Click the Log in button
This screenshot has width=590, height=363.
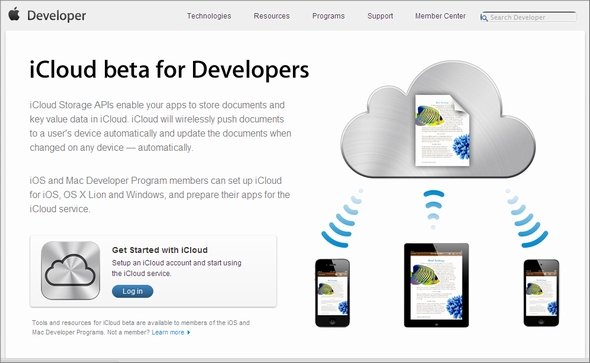click(x=132, y=291)
